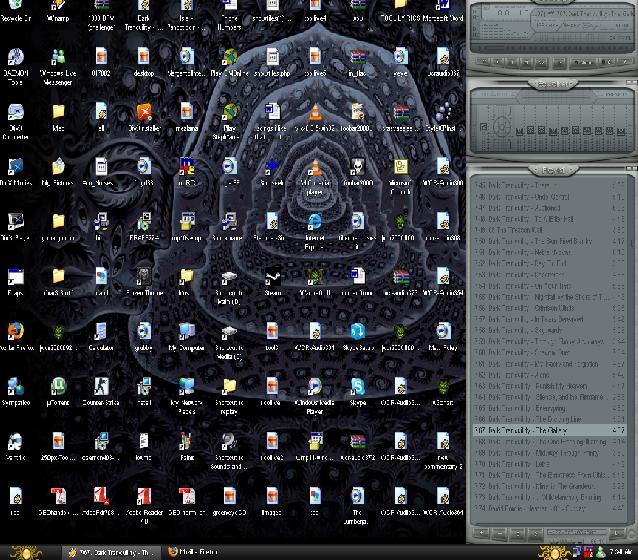
Task: Select playlist track 'Edenspring'
Action: tap(549, 408)
